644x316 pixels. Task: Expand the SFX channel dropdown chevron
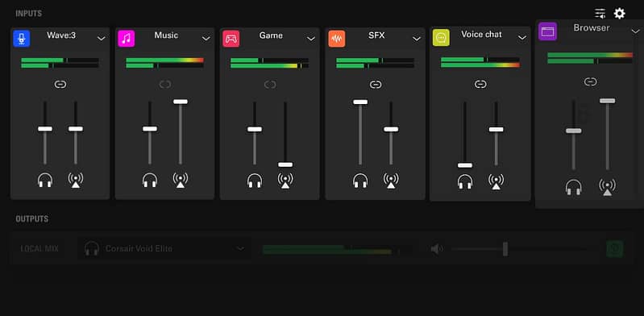tap(417, 39)
